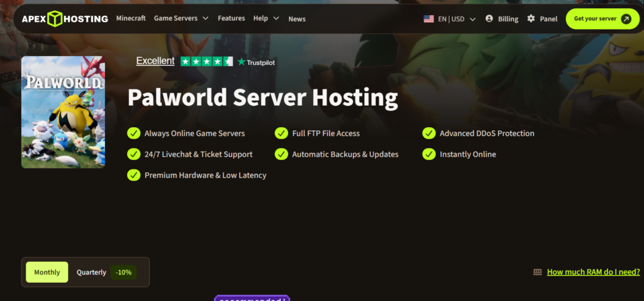Open the Help menu
The height and width of the screenshot is (301, 644).
[x=260, y=18]
